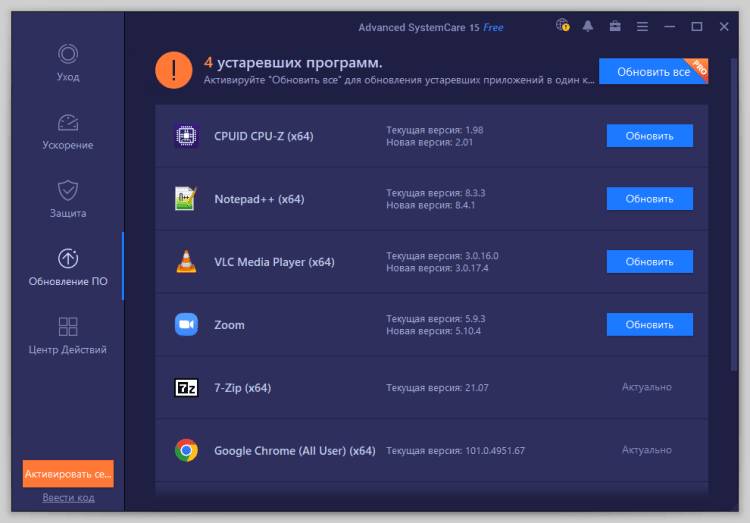Viewport: 750px width, 523px height.
Task: Open the Ускорение speed-up section
Action: click(x=68, y=132)
